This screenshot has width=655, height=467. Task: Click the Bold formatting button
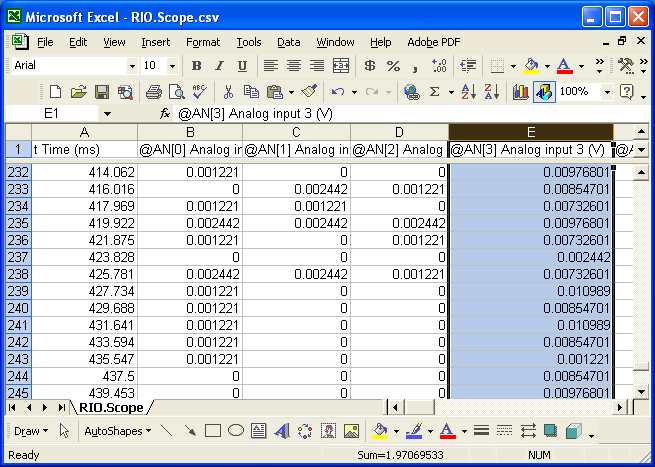coord(196,66)
